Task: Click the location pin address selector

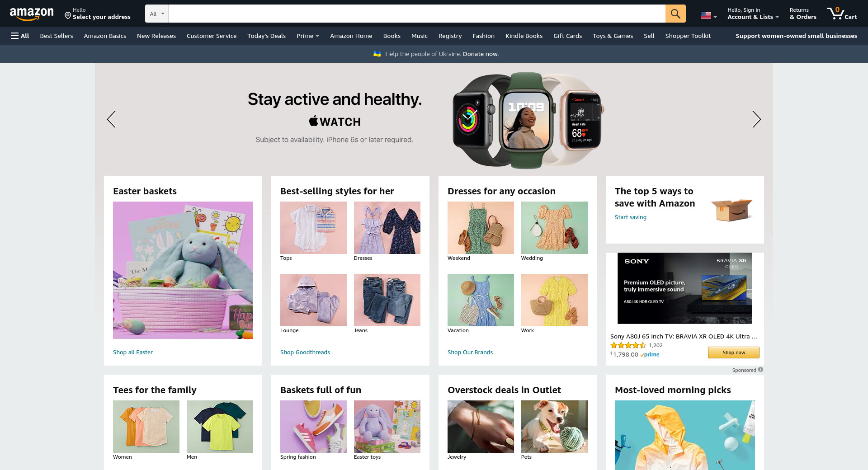Action: pyautogui.click(x=98, y=14)
